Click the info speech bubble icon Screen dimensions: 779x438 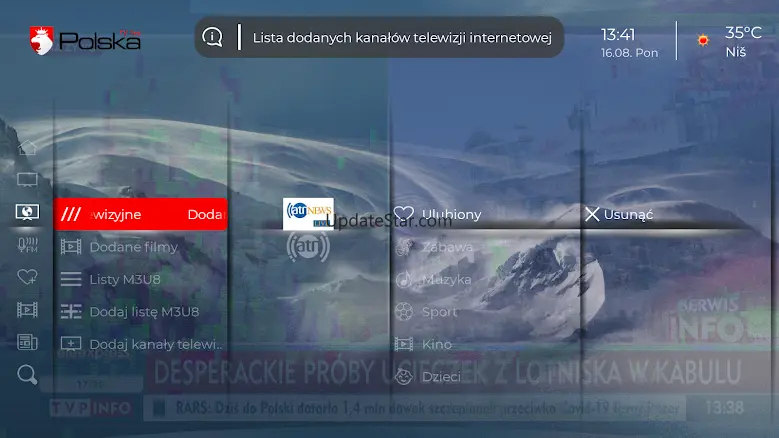click(213, 37)
